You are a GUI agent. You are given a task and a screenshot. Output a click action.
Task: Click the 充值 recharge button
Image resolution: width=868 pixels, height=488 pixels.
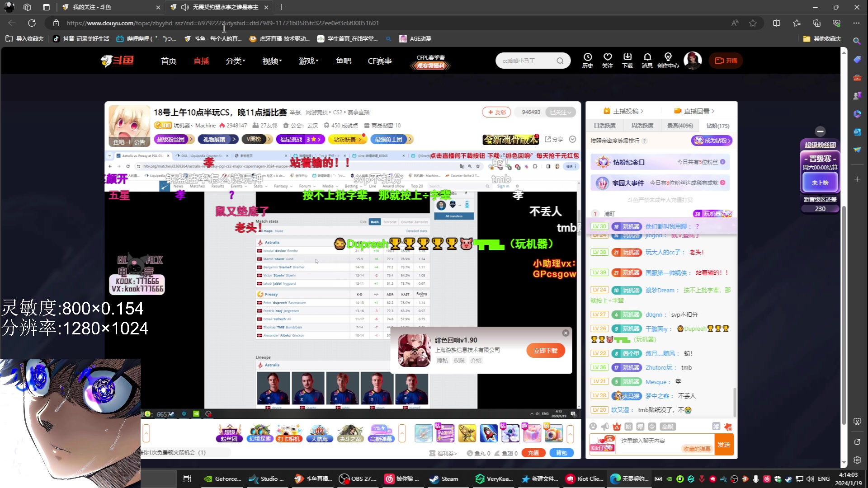pyautogui.click(x=533, y=453)
